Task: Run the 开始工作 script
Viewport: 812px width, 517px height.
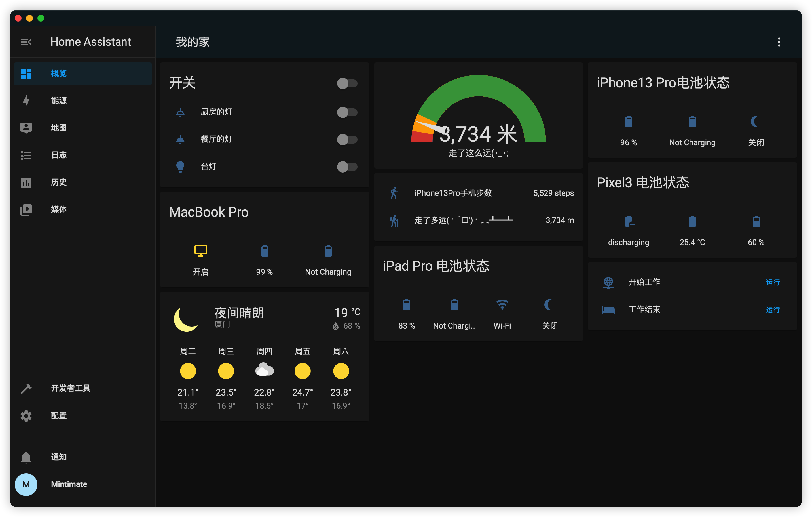Action: pyautogui.click(x=773, y=282)
